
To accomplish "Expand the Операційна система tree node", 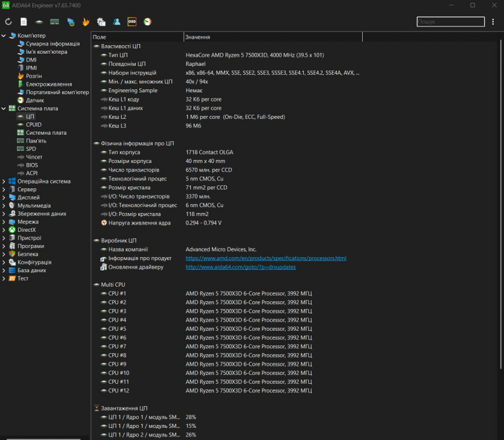I will coord(4,181).
